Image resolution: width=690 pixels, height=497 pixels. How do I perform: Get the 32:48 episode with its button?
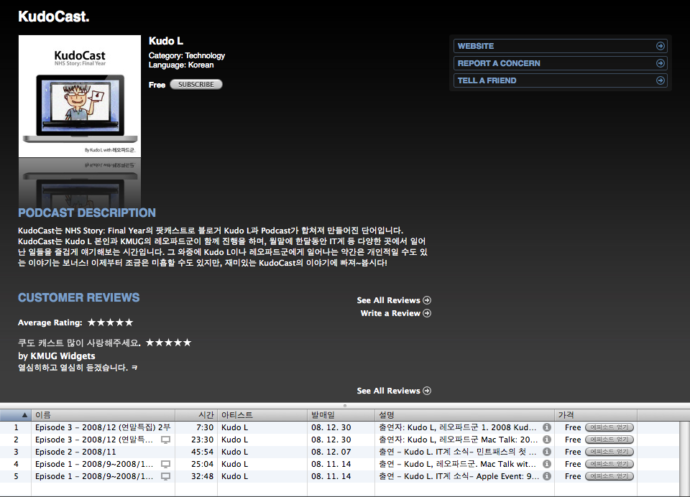click(609, 476)
